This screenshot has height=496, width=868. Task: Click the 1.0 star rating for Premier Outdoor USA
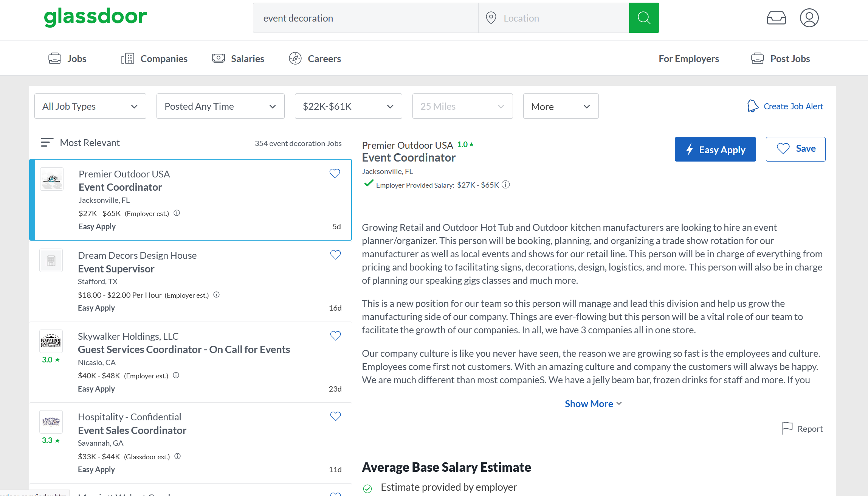pyautogui.click(x=465, y=145)
